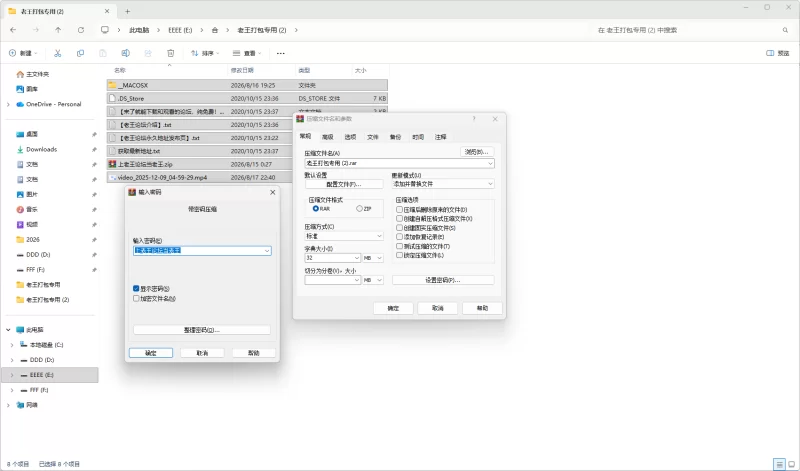The height and width of the screenshot is (471, 800).
Task: Select the WinRAR icon of the .zip file
Action: (112, 164)
